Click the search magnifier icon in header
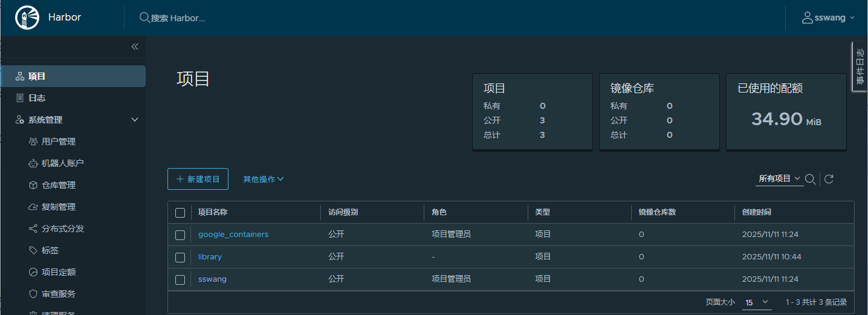Screen dimensions: 868x315 click(x=144, y=18)
